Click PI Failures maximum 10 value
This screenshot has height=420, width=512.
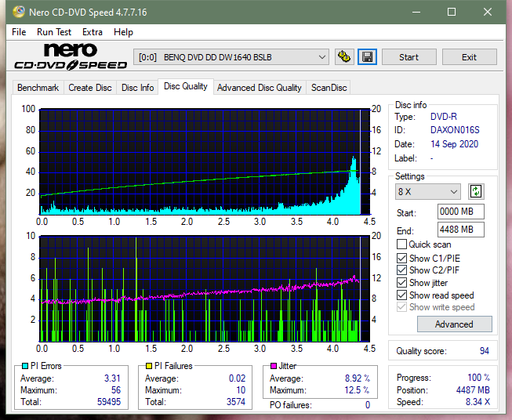pos(241,390)
